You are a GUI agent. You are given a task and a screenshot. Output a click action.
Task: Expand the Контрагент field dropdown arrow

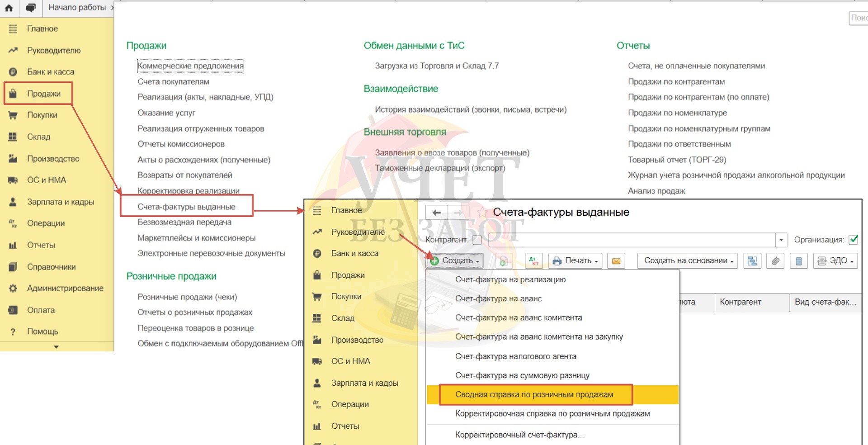(x=781, y=240)
